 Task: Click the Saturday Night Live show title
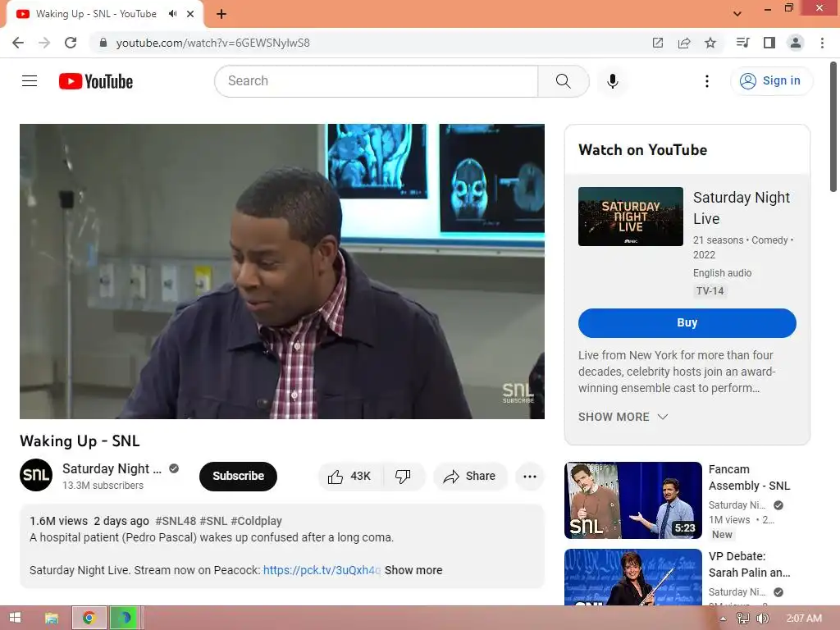tap(742, 208)
